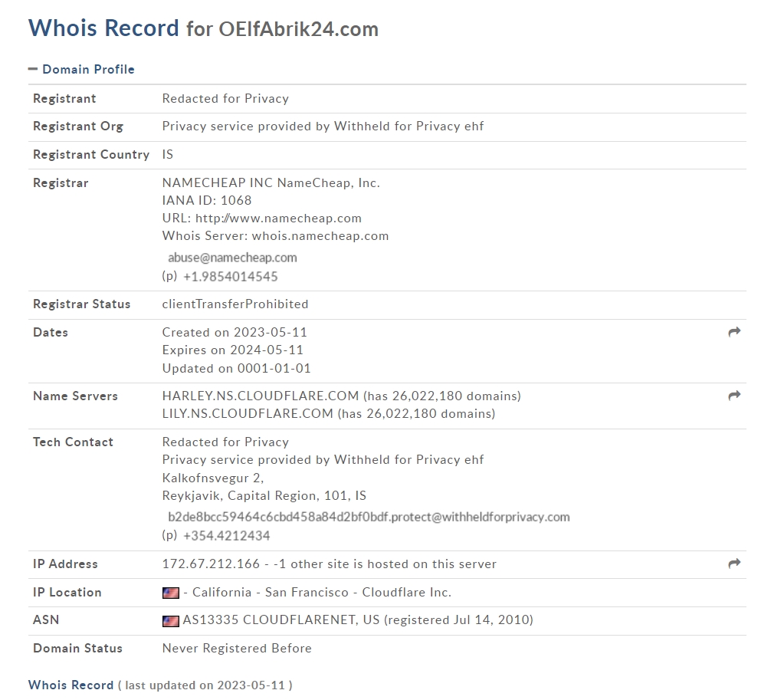This screenshot has width=771, height=700.
Task: Click the OElfAbrik24.com domain title
Action: point(298,29)
